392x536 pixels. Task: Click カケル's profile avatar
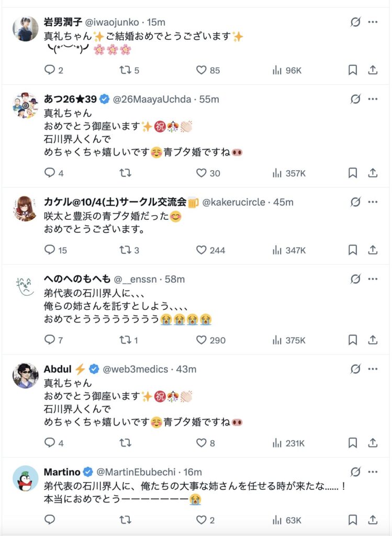[x=26, y=209]
